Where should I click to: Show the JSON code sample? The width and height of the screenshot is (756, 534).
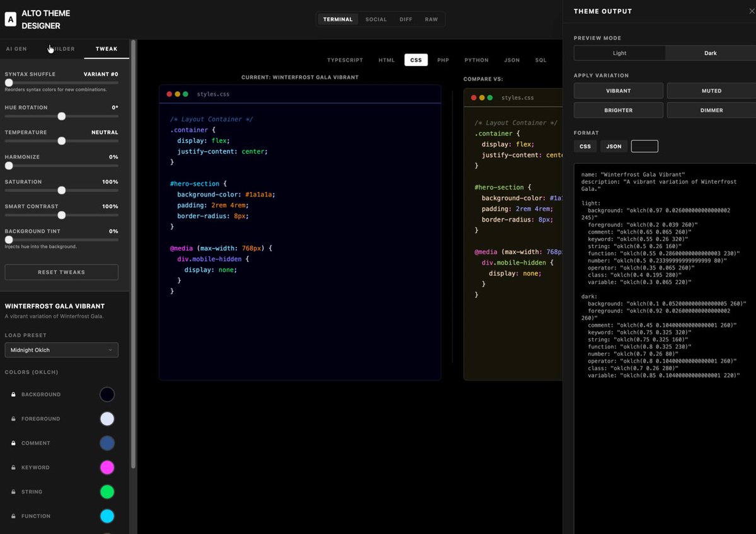tap(512, 60)
